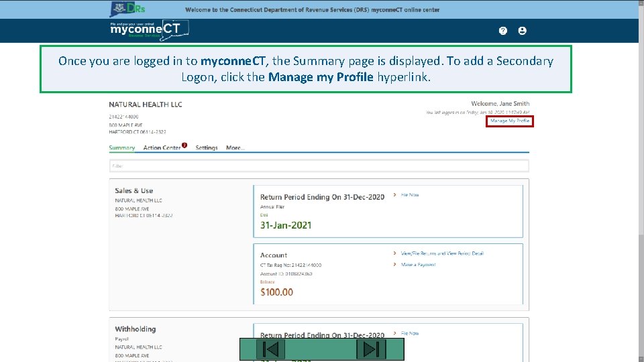Select the 31-Jan-2021 due date
The image size is (644, 362).
pos(286,225)
